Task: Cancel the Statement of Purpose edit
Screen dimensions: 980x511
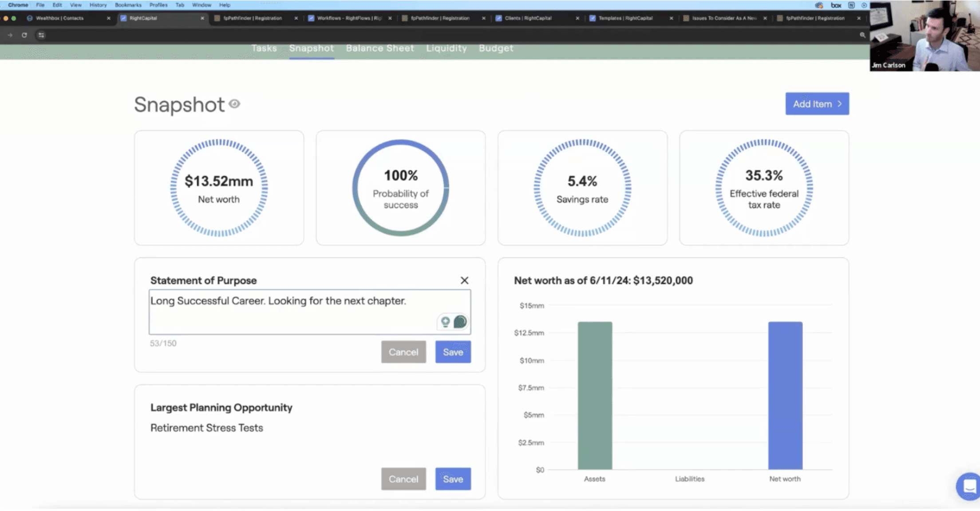Action: (403, 352)
